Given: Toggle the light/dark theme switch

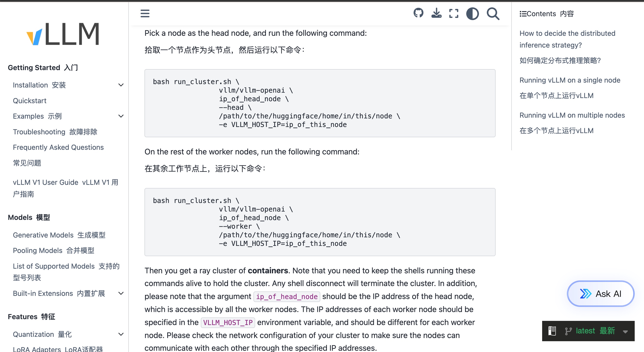Looking at the screenshot, I should coord(472,13).
